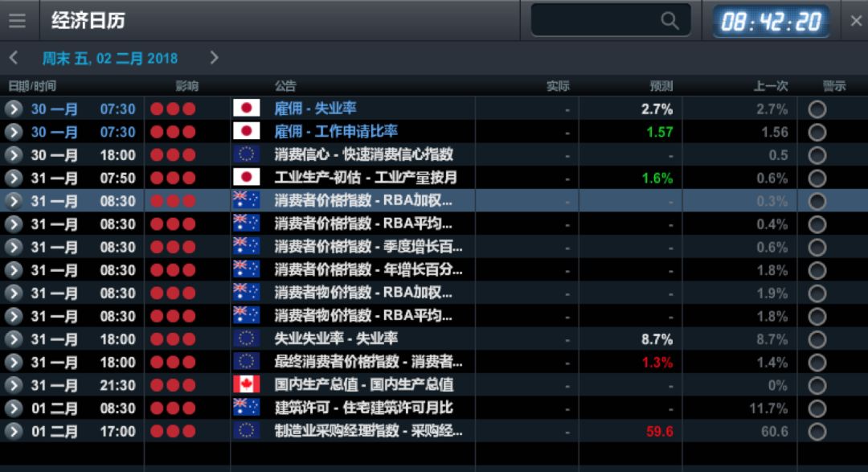Sort by 影响 column header
The image size is (868, 472).
pos(187,86)
